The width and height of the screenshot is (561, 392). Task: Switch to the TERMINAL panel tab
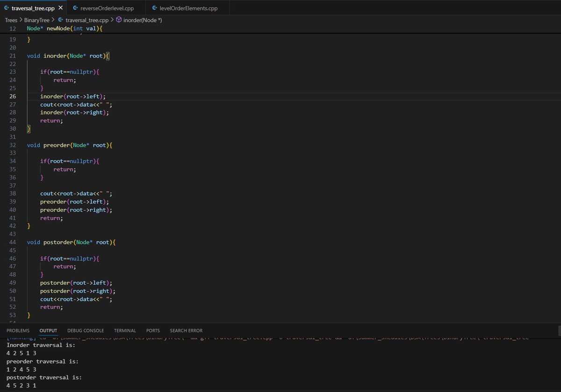pyautogui.click(x=125, y=330)
